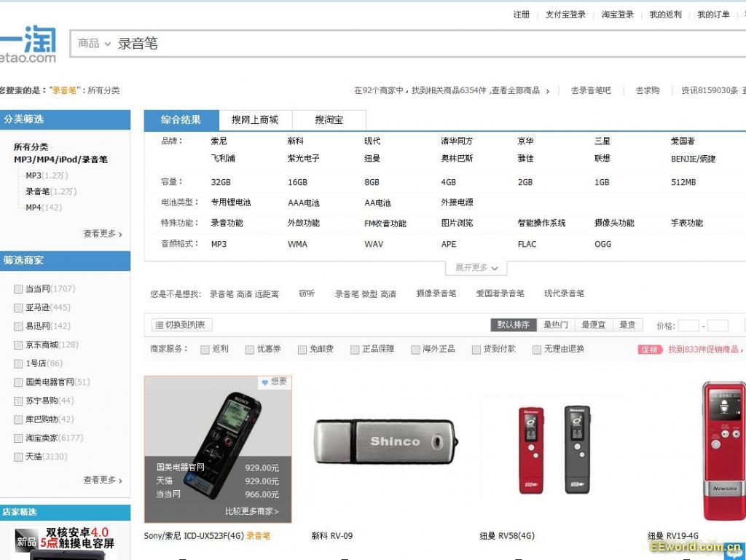The height and width of the screenshot is (560, 746).
Task: Click the 淘宝登录 link
Action: point(618,15)
